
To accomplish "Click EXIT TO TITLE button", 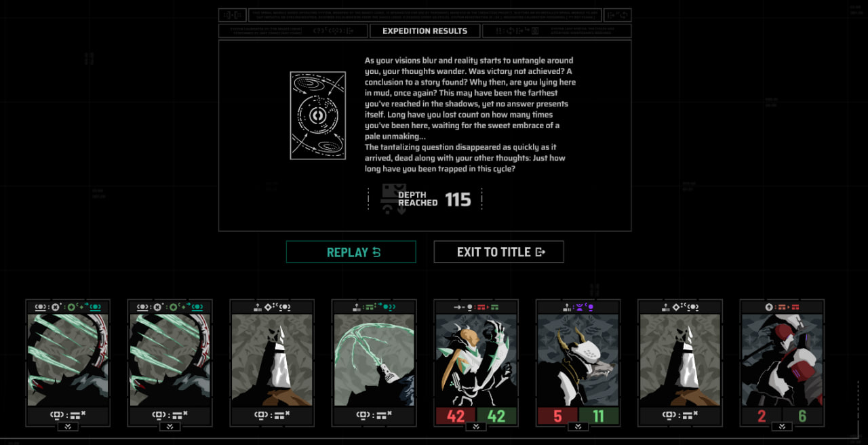I will pos(498,252).
